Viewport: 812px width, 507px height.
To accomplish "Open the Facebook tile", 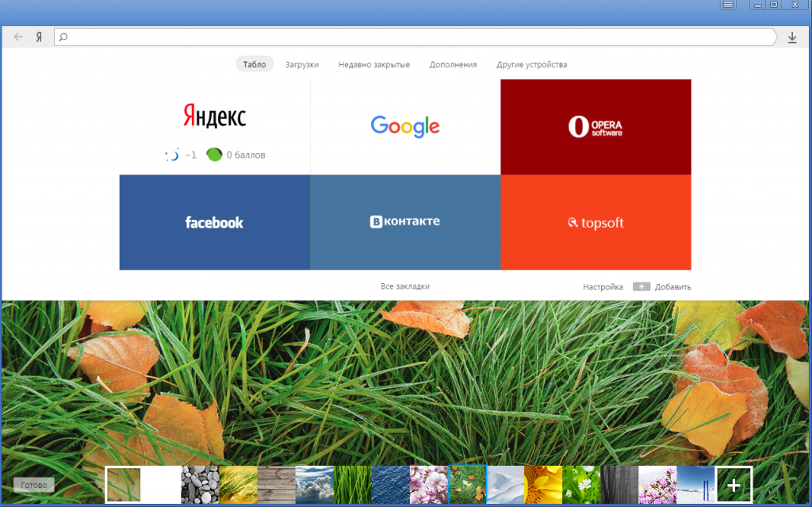I will [214, 222].
